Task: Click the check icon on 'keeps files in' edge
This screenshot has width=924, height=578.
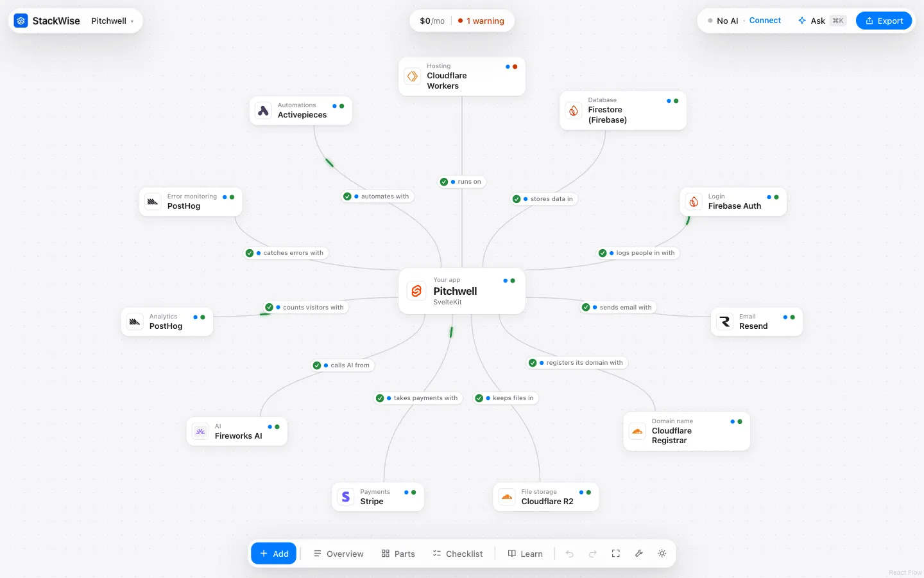Action: [479, 398]
